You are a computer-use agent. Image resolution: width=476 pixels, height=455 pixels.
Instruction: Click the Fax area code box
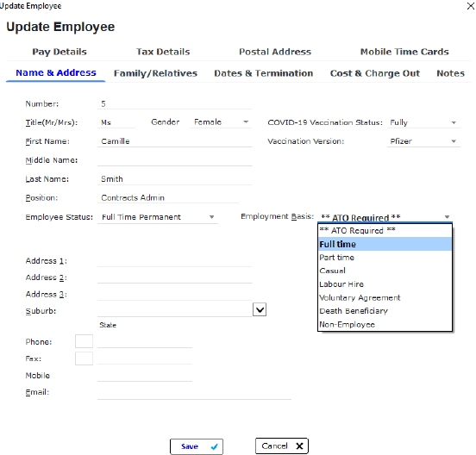pyautogui.click(x=85, y=358)
